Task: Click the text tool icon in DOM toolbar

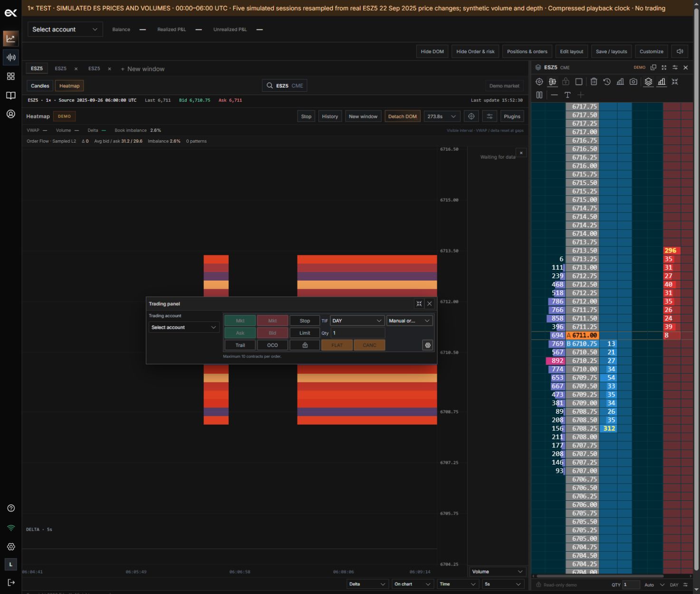Action: point(567,95)
